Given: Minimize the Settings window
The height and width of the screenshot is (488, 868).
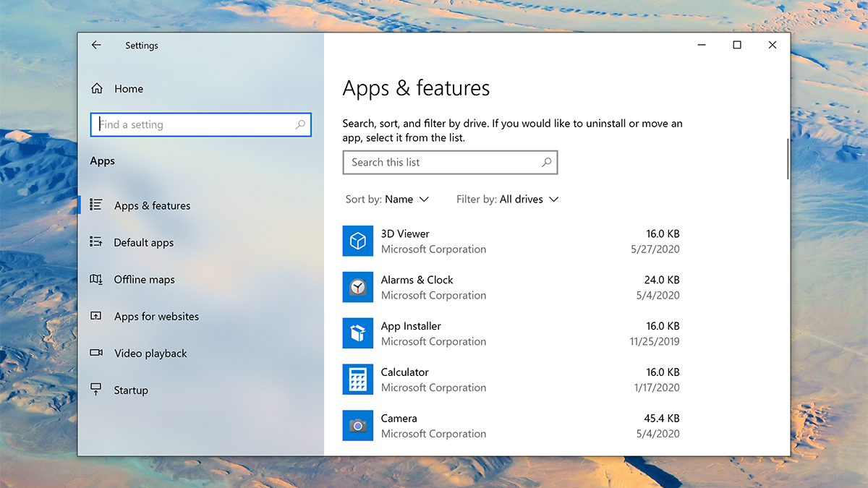Looking at the screenshot, I should 702,45.
